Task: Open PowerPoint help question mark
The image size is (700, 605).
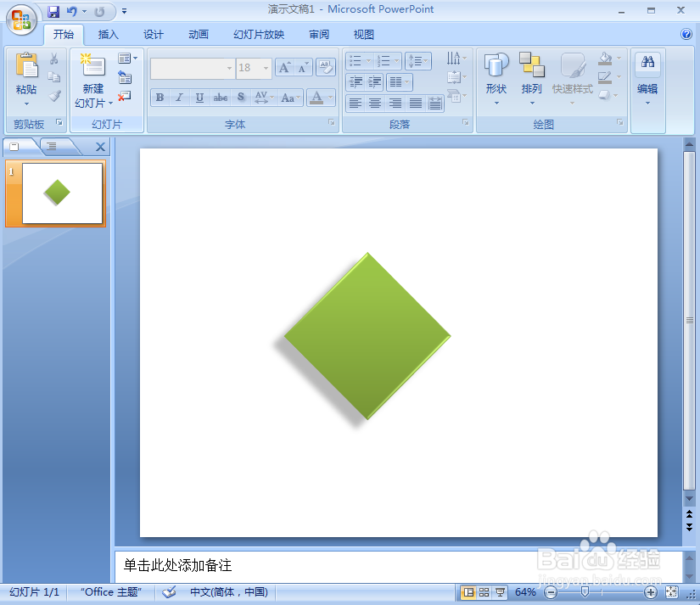Action: [686, 34]
